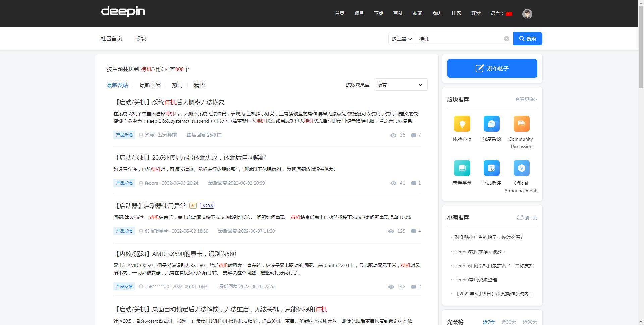The image size is (644, 325).
Task: Switch to 精华 tab
Action: point(199,85)
